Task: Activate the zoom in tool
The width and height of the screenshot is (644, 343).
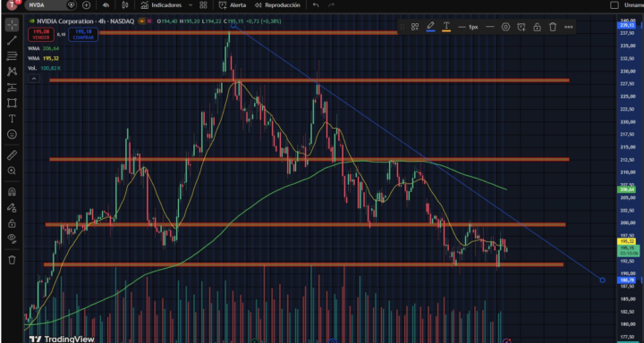Action: (x=12, y=171)
